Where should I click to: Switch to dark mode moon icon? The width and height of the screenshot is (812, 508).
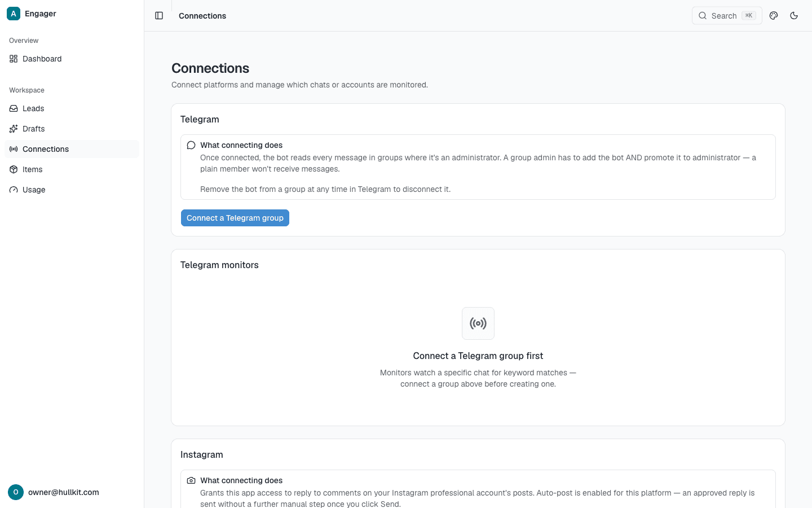coord(794,16)
